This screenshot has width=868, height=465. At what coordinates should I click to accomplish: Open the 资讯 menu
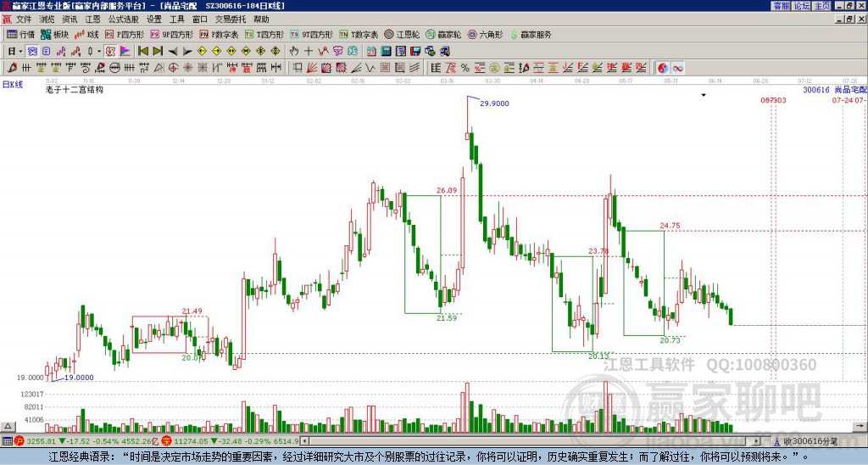(x=70, y=20)
